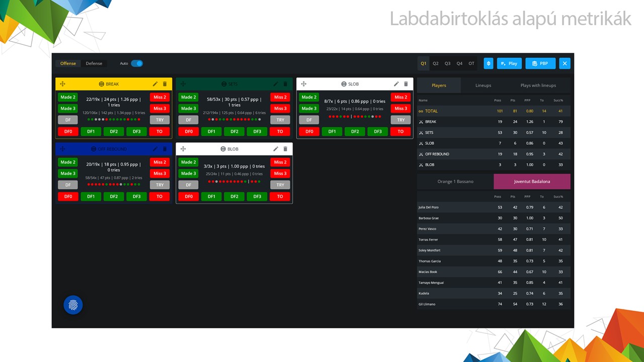Expand the OFF REBOUND stats row
This screenshot has width=644, height=362.
point(421,154)
